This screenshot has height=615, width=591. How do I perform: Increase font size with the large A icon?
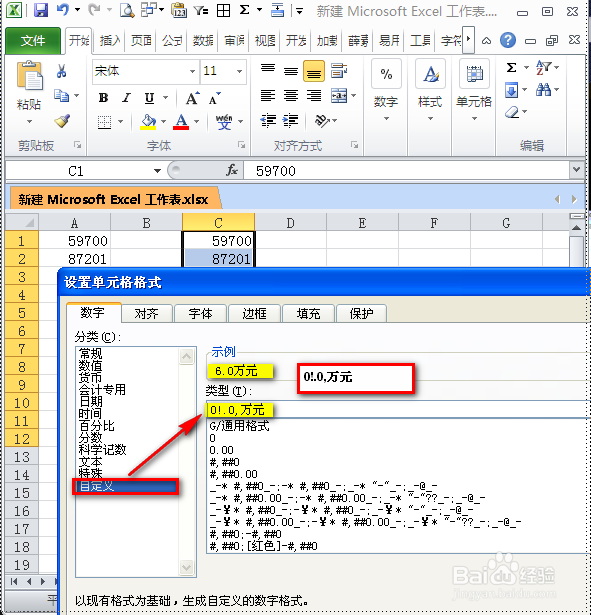[193, 98]
